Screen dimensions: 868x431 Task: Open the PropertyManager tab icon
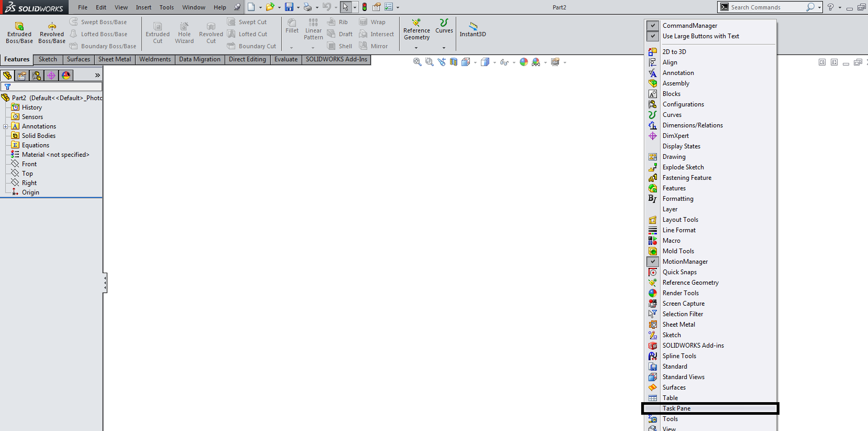click(x=22, y=76)
